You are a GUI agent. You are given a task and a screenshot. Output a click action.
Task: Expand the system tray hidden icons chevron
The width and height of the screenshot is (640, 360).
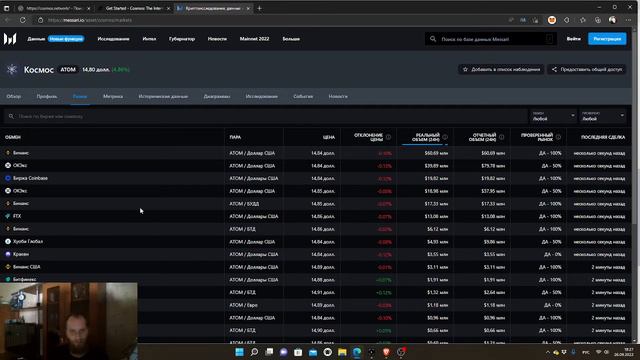[547, 352]
